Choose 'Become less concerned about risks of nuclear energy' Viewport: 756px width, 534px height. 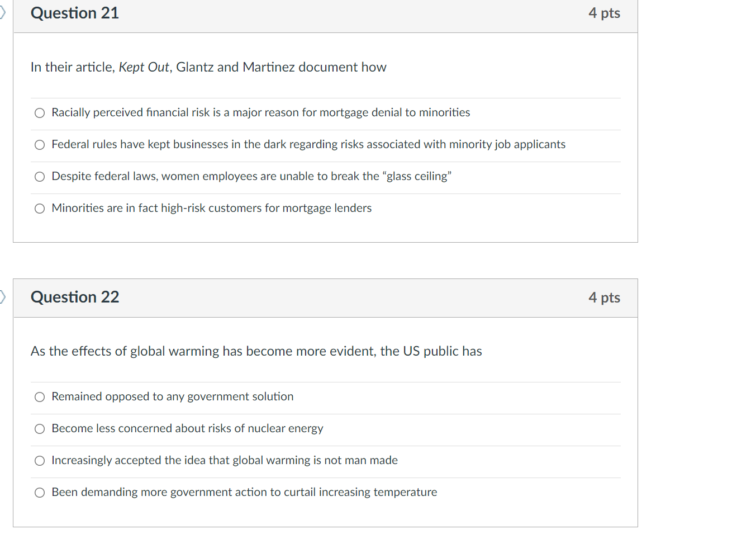click(x=39, y=429)
